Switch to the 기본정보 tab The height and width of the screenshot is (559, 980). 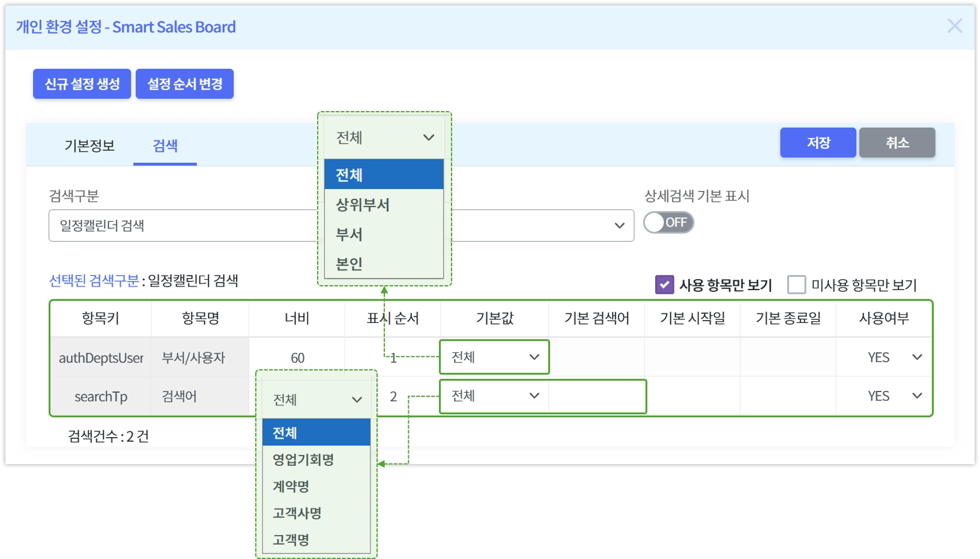pyautogui.click(x=89, y=145)
